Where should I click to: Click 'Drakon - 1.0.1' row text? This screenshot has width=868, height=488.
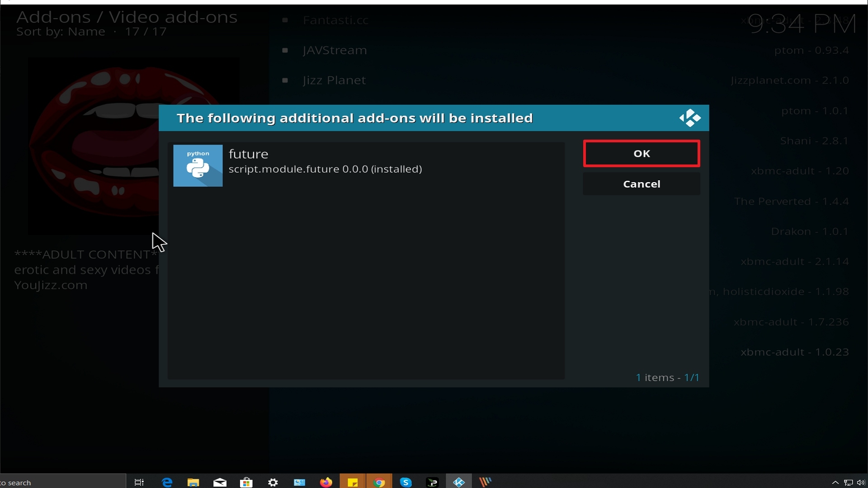point(810,232)
